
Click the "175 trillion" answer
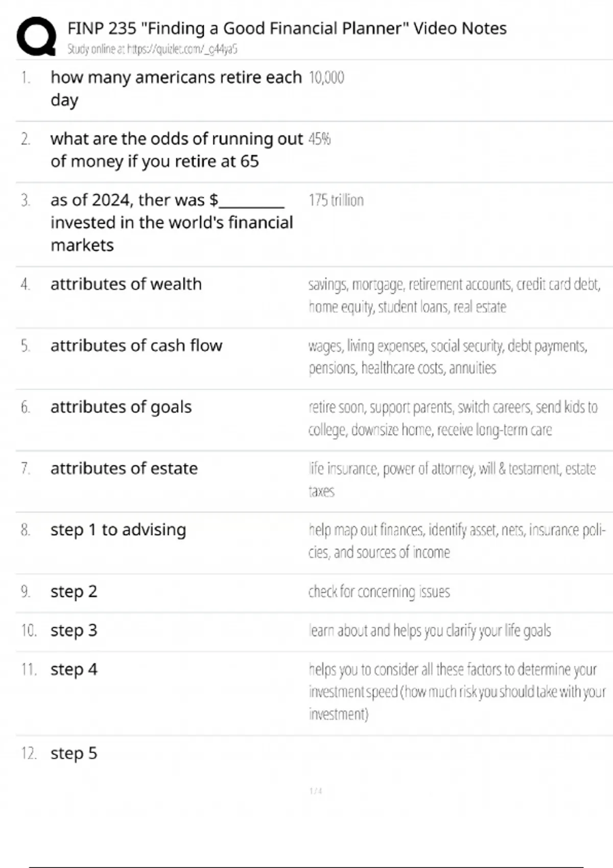pyautogui.click(x=336, y=200)
